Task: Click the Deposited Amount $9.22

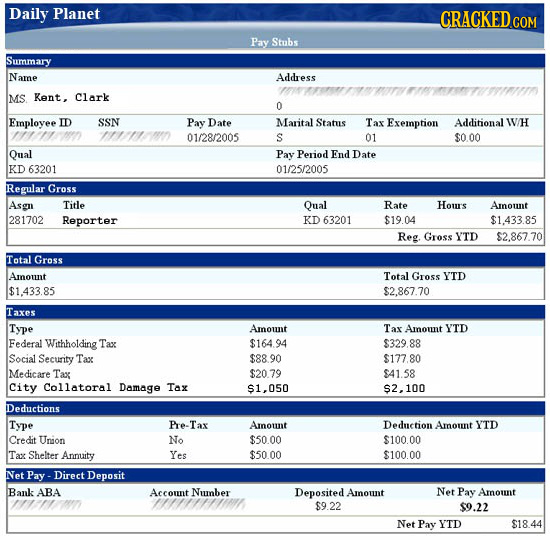Action: point(328,506)
